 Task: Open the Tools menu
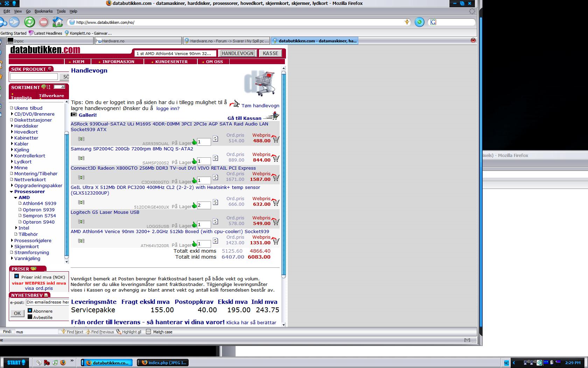pos(61,11)
